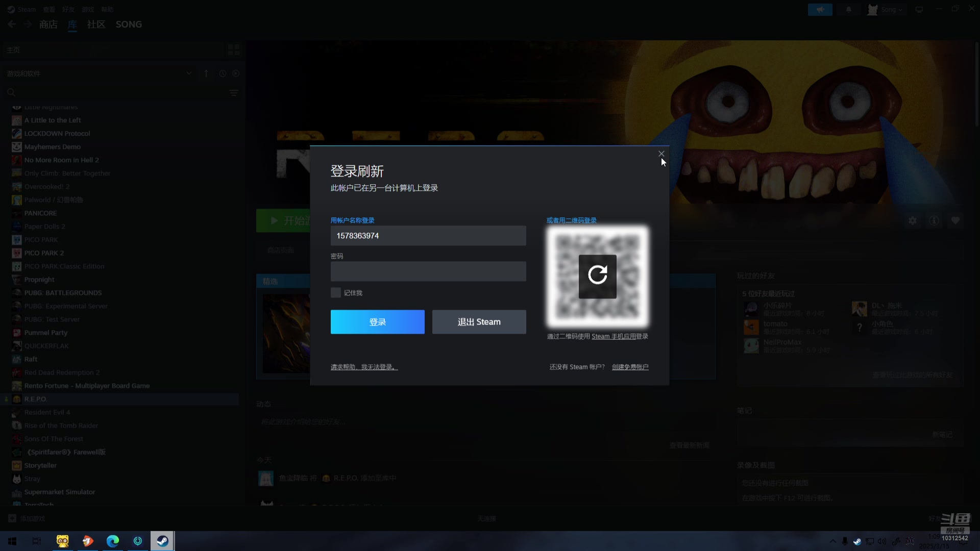The height and width of the screenshot is (551, 980).
Task: Select No More Room in Hell 2
Action: click(x=62, y=160)
